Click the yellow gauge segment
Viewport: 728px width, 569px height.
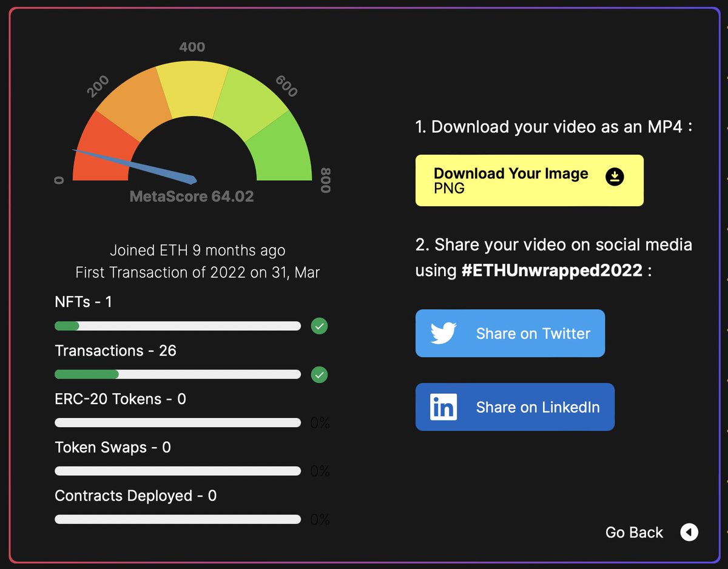click(x=192, y=89)
